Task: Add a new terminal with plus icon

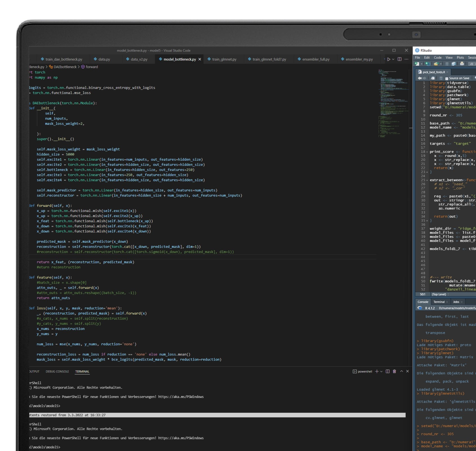Action: 377,371
